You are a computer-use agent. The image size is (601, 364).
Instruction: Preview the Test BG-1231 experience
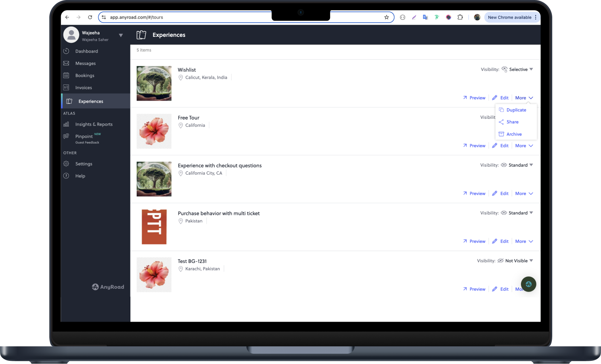(474, 290)
